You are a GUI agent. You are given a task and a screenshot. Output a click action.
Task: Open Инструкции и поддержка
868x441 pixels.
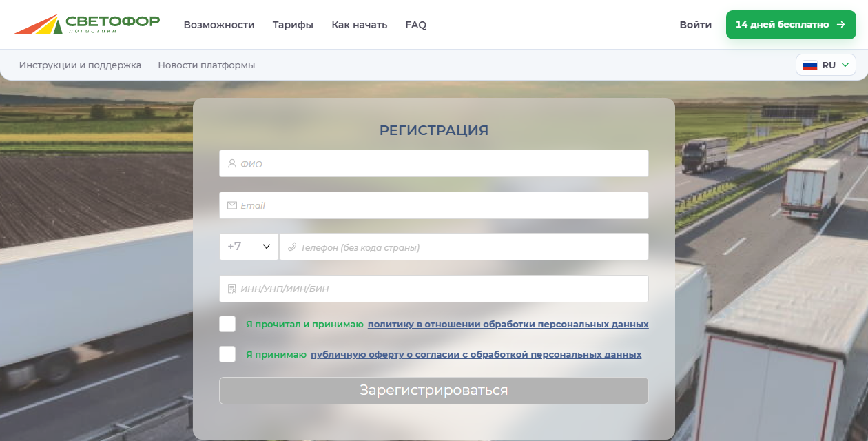[x=81, y=65]
